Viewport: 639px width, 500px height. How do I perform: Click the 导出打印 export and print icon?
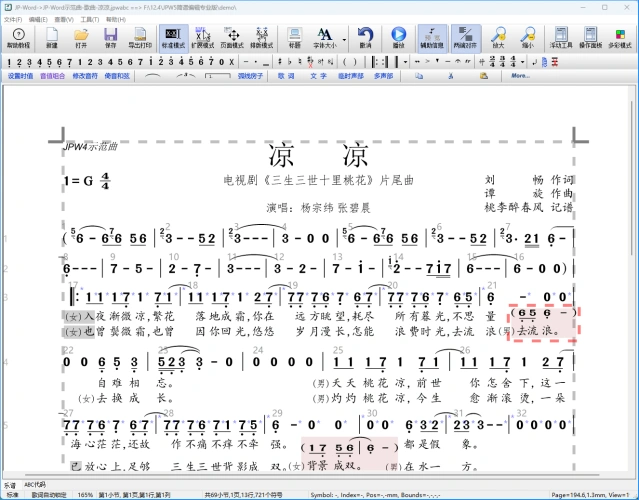coord(141,38)
